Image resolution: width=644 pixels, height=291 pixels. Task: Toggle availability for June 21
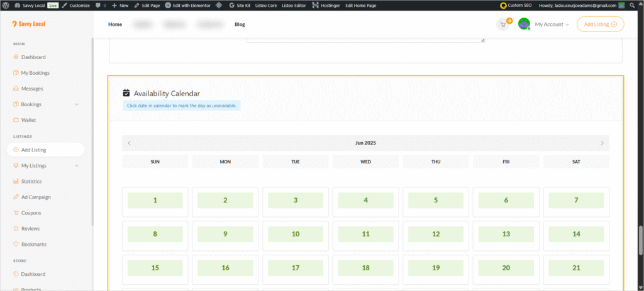(x=576, y=268)
